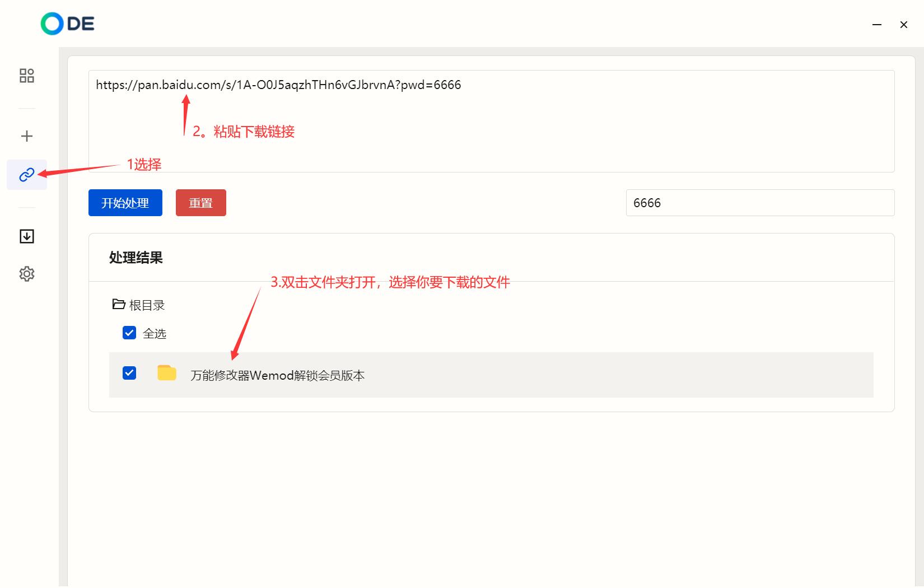Select the plus icon to add a new task

26,136
